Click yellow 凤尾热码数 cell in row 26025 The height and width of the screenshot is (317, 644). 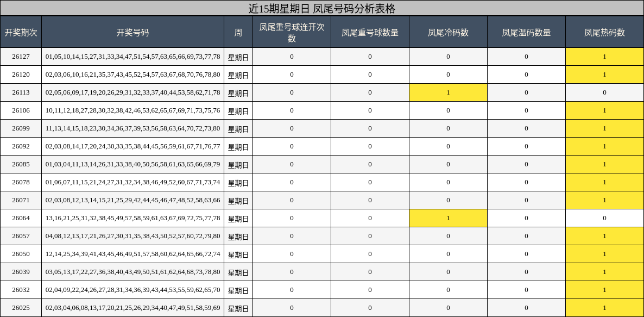click(x=604, y=308)
